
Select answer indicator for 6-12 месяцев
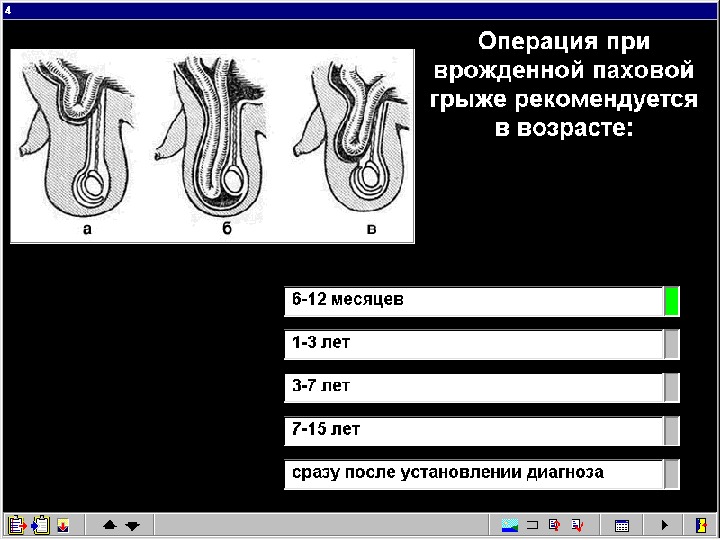coord(671,301)
